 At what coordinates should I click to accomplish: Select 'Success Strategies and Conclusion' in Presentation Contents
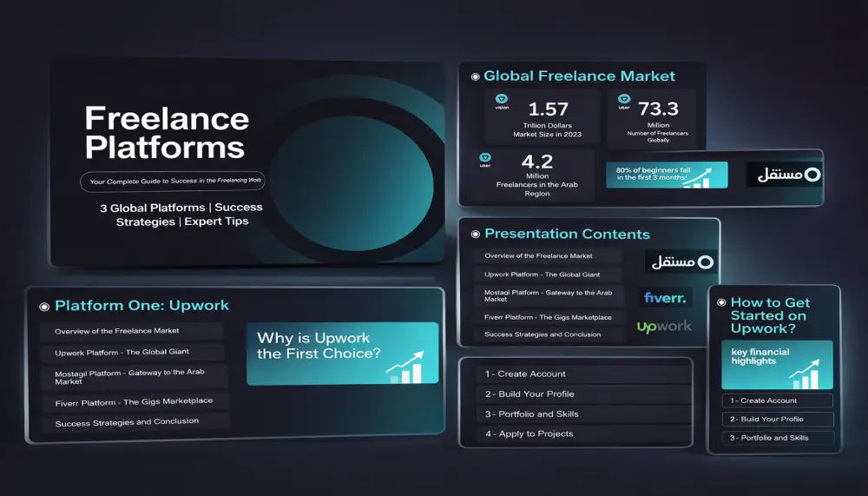[x=548, y=334]
